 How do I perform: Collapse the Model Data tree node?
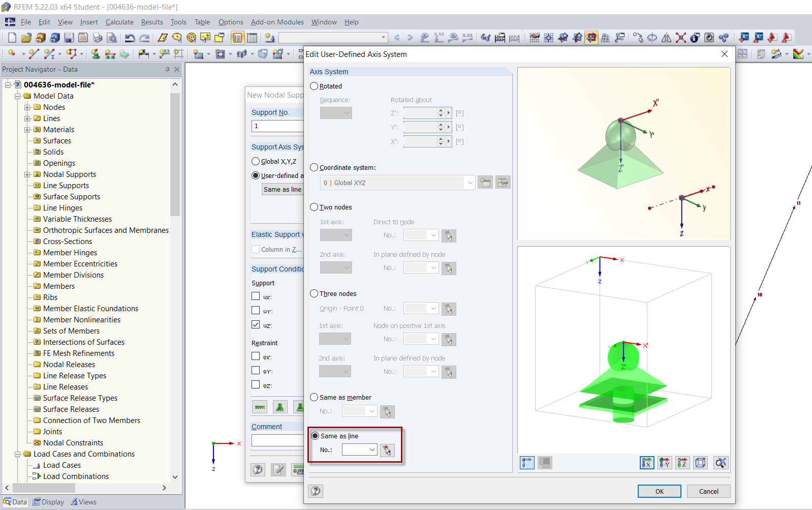[x=18, y=96]
